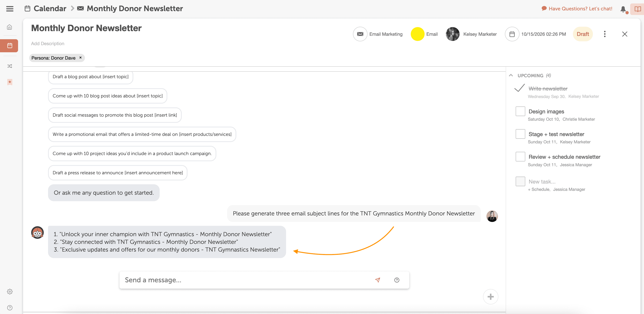Screen dimensions: 644x314
Task: Open settings gear in sidebar
Action: 9,292
